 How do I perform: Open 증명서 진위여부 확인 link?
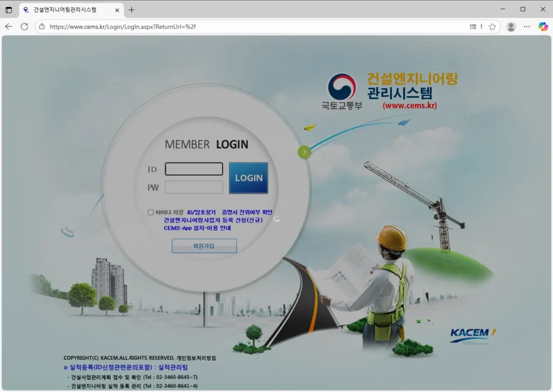247,212
